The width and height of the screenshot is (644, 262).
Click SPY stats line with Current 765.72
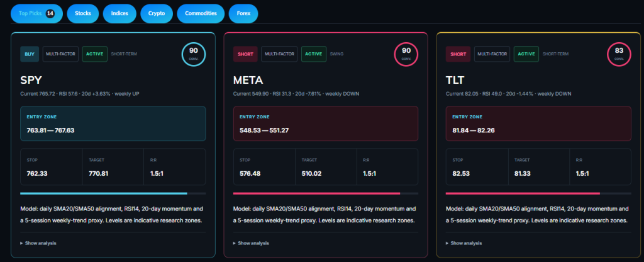pyautogui.click(x=80, y=94)
